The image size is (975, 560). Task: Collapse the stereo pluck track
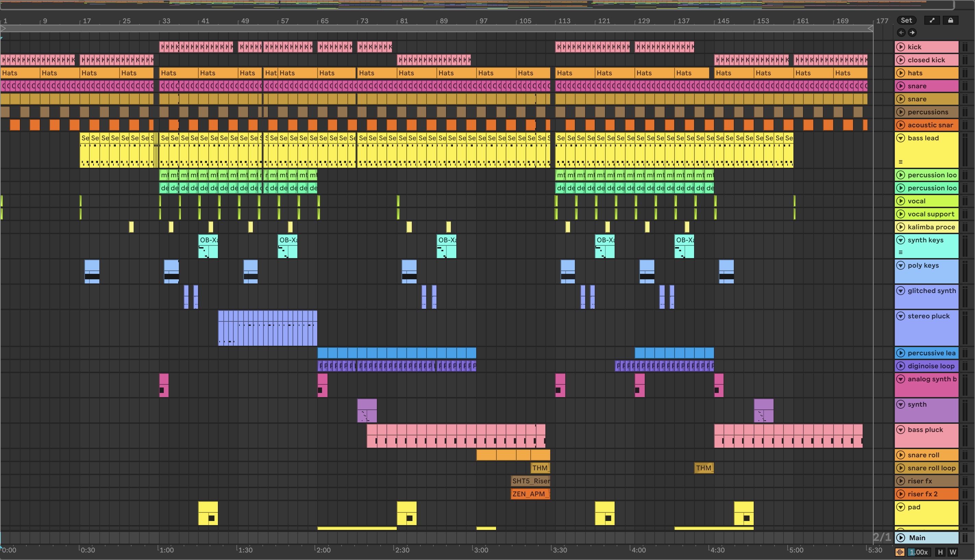(x=901, y=316)
